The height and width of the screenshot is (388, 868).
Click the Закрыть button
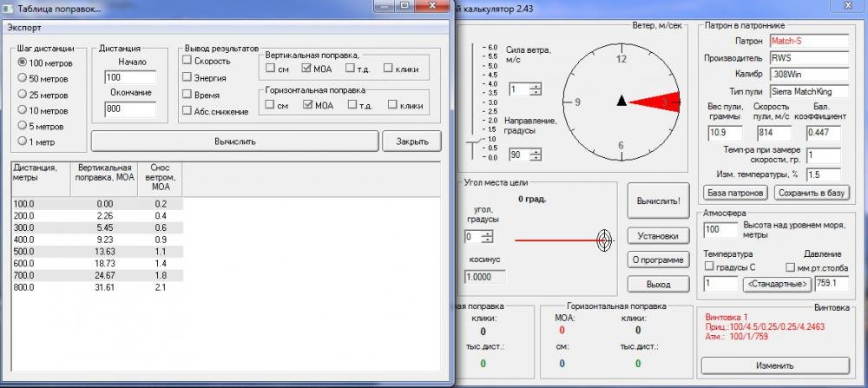(x=412, y=141)
